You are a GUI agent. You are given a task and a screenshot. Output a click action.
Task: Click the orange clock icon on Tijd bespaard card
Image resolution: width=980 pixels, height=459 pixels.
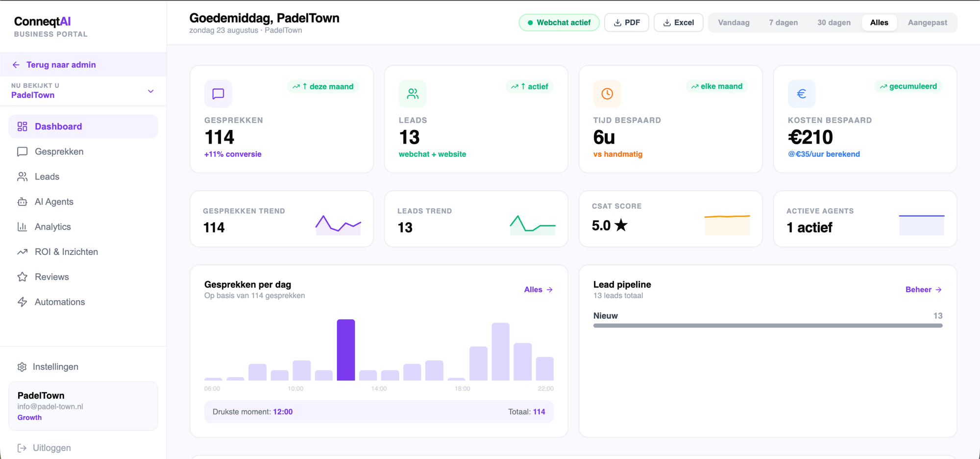[607, 94]
